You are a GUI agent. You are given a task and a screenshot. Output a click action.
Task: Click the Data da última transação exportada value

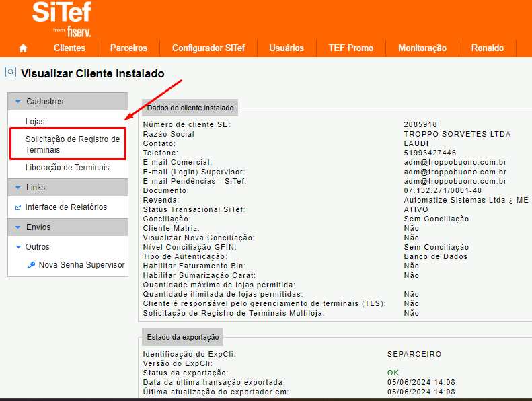pyautogui.click(x=421, y=382)
